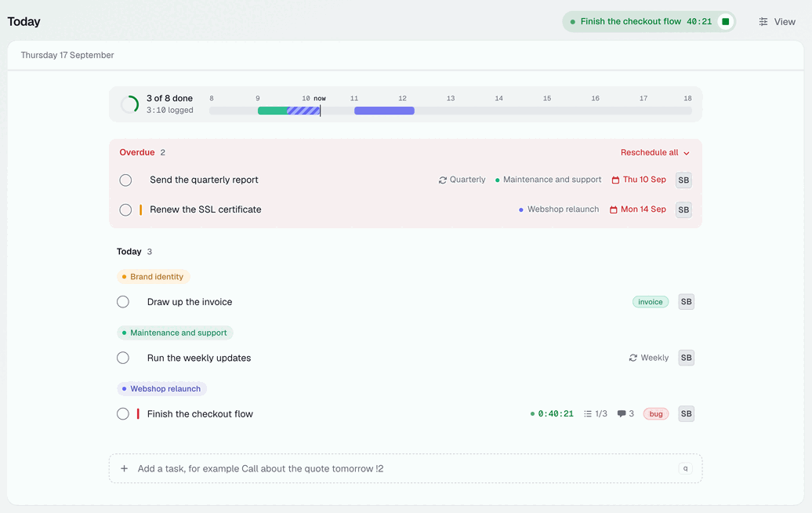Click the 3:10 logged text

[170, 110]
